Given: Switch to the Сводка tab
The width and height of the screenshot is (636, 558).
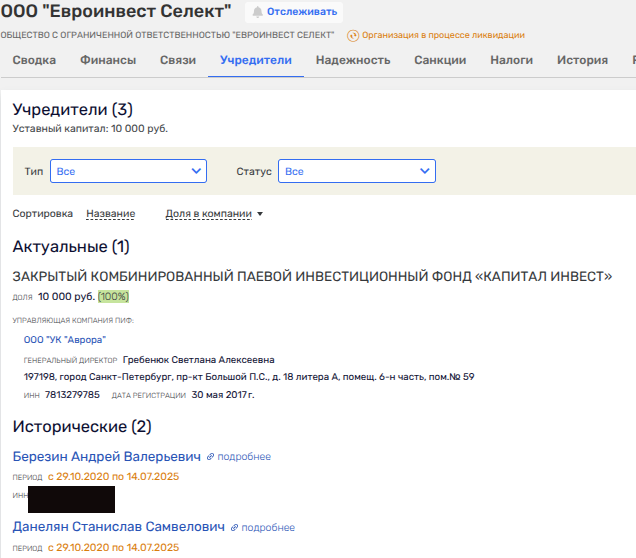Looking at the screenshot, I should [x=34, y=60].
